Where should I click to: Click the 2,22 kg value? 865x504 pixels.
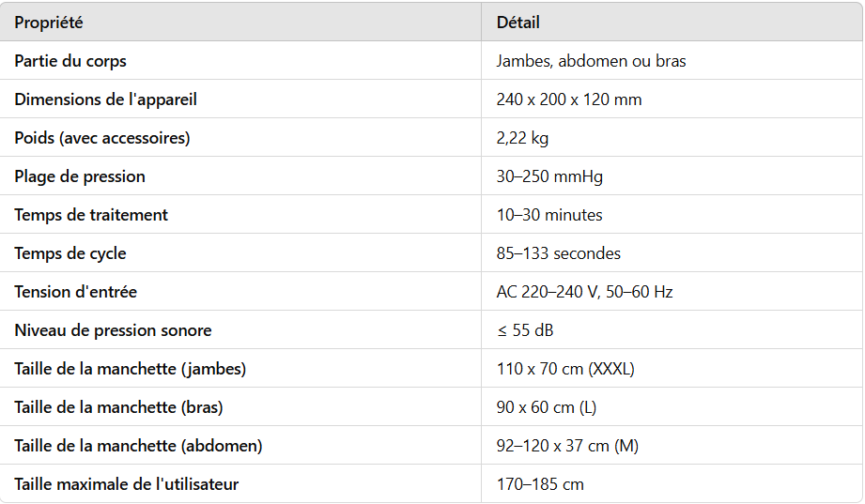522,138
